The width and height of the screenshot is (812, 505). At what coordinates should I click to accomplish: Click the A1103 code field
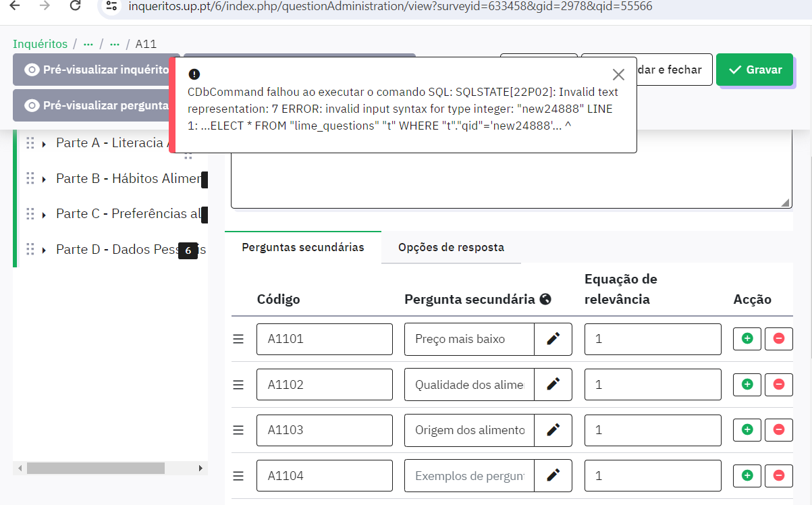(x=325, y=430)
